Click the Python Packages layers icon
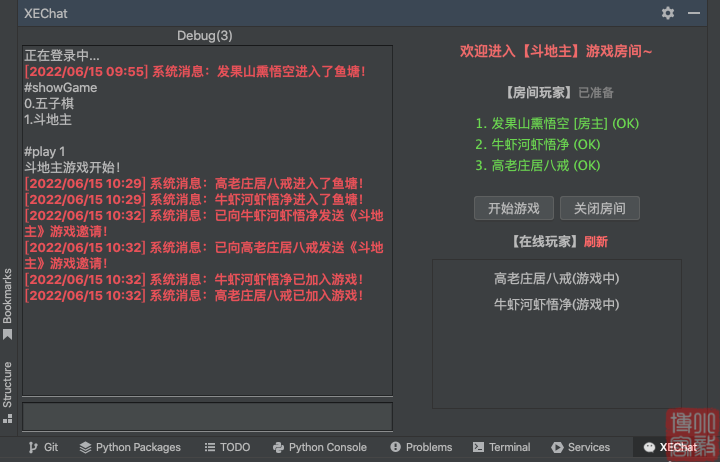The image size is (720, 462). click(x=85, y=447)
